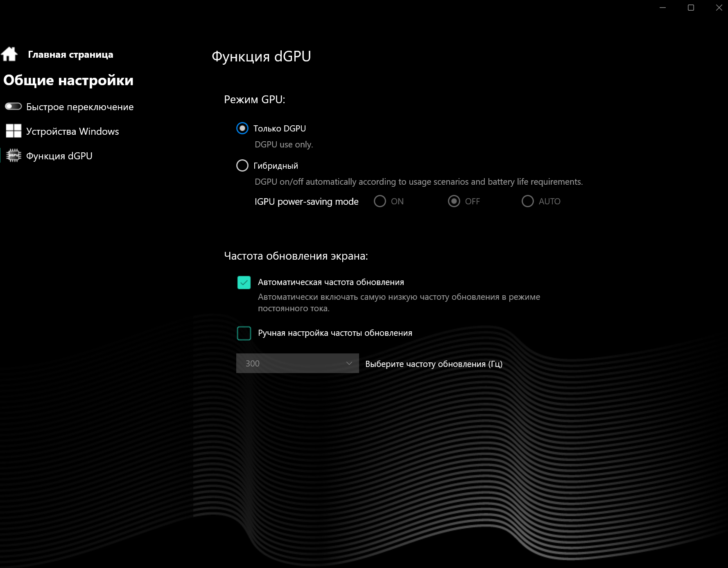
Task: Click the DGPU use only. description
Action: point(284,145)
